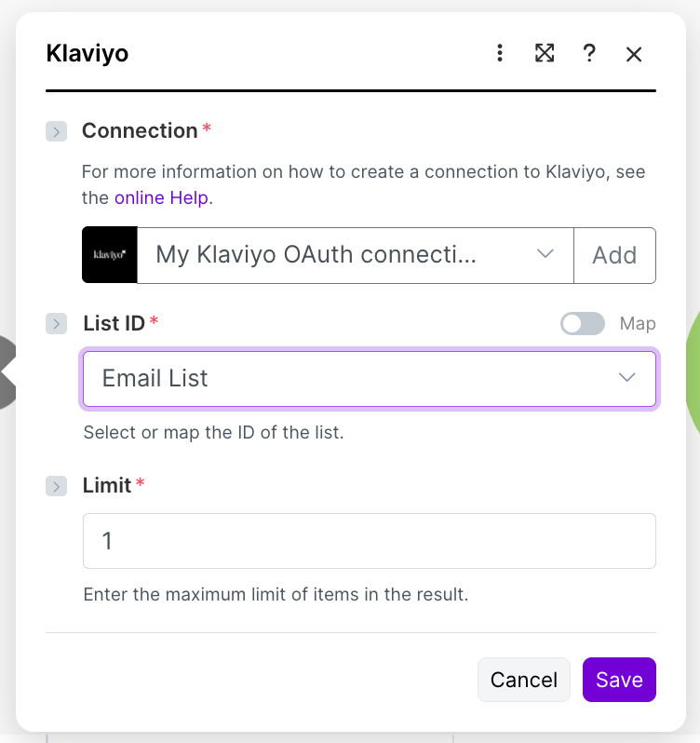Open the online Help link

[161, 197]
